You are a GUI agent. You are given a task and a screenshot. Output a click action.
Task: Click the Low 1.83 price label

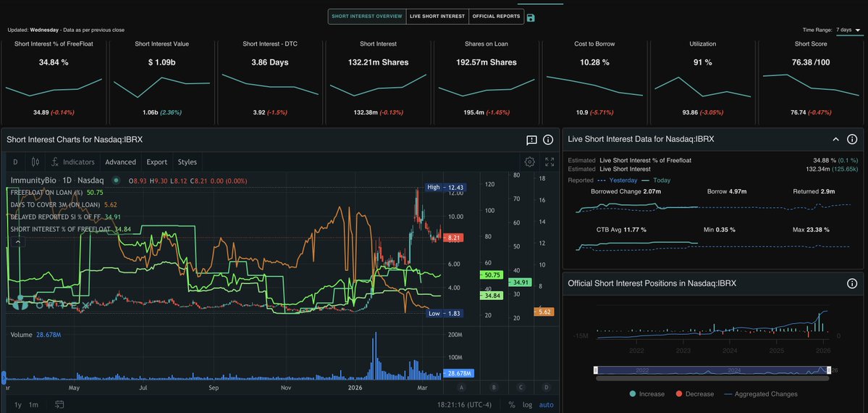pos(445,313)
